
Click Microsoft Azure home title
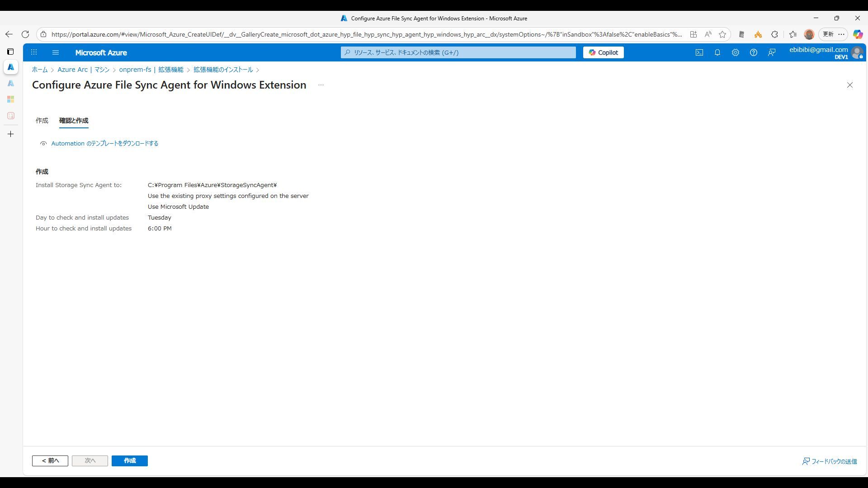(101, 52)
